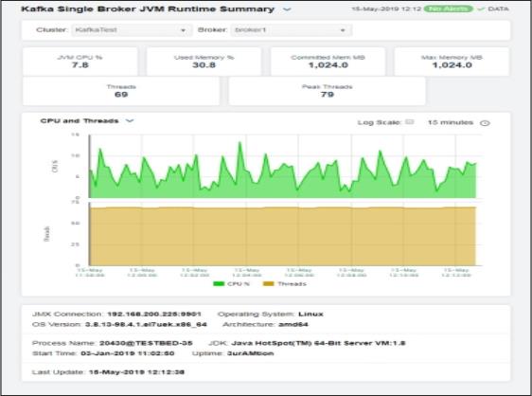Image resolution: width=532 pixels, height=396 pixels.
Task: Expand the CPU and Threads chart selector
Action: click(x=130, y=121)
